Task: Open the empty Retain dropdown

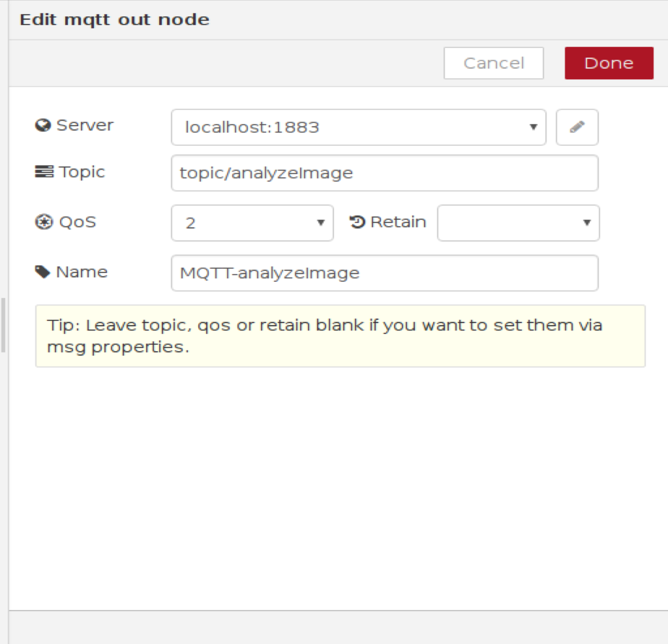Action: point(518,223)
